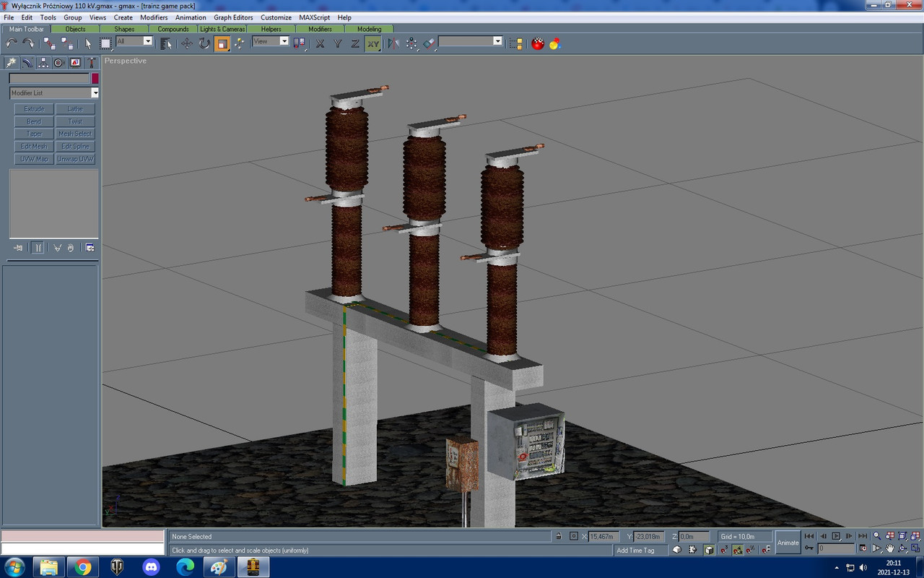This screenshot has width=924, height=578.
Task: Activate the Select and Move tool
Action: coord(187,43)
